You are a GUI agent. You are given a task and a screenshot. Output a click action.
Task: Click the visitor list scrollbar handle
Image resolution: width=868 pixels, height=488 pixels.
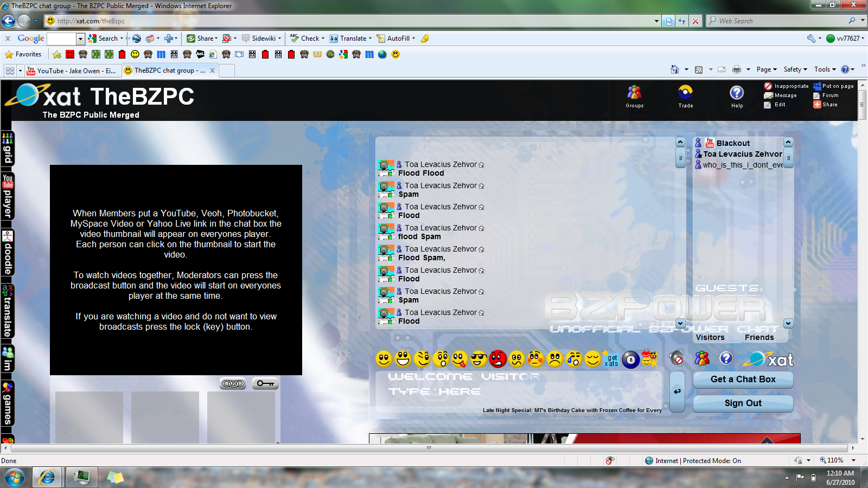[788, 158]
